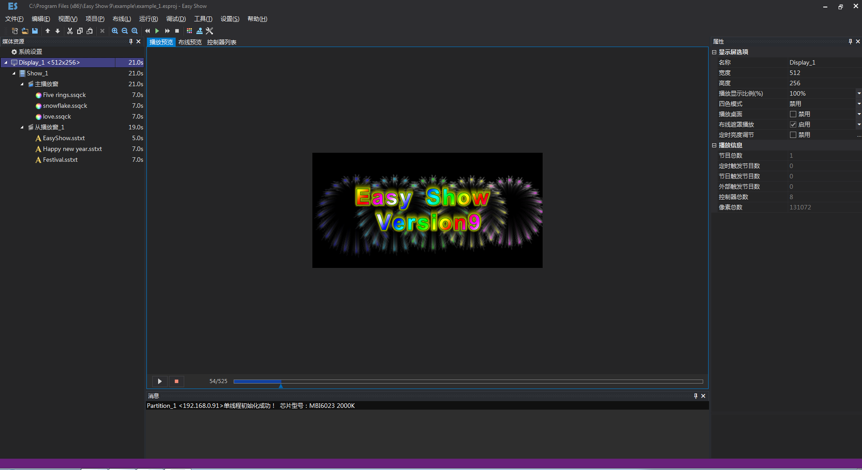Viewport: 862px width, 470px height.
Task: Switch to the 播放预览 tab
Action: coord(161,42)
